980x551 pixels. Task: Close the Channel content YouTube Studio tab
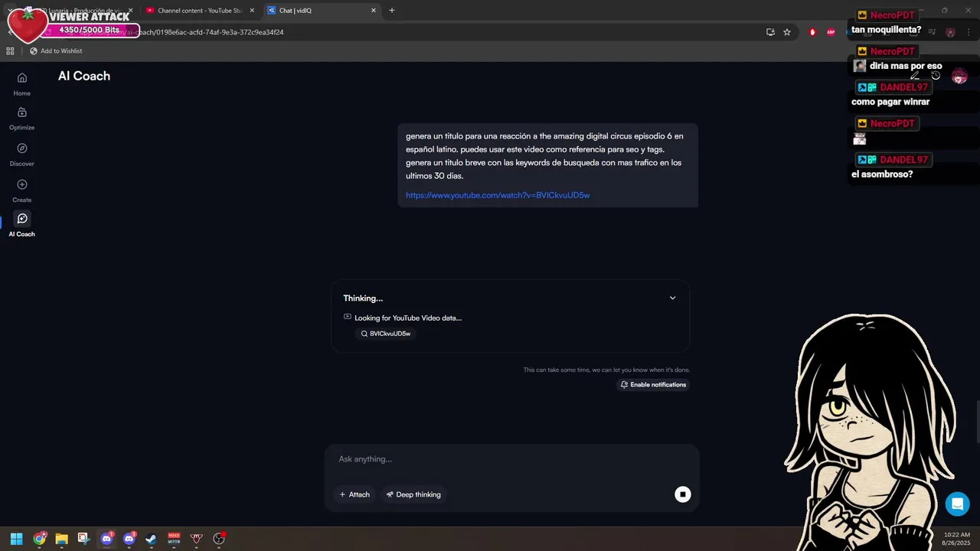(x=252, y=11)
